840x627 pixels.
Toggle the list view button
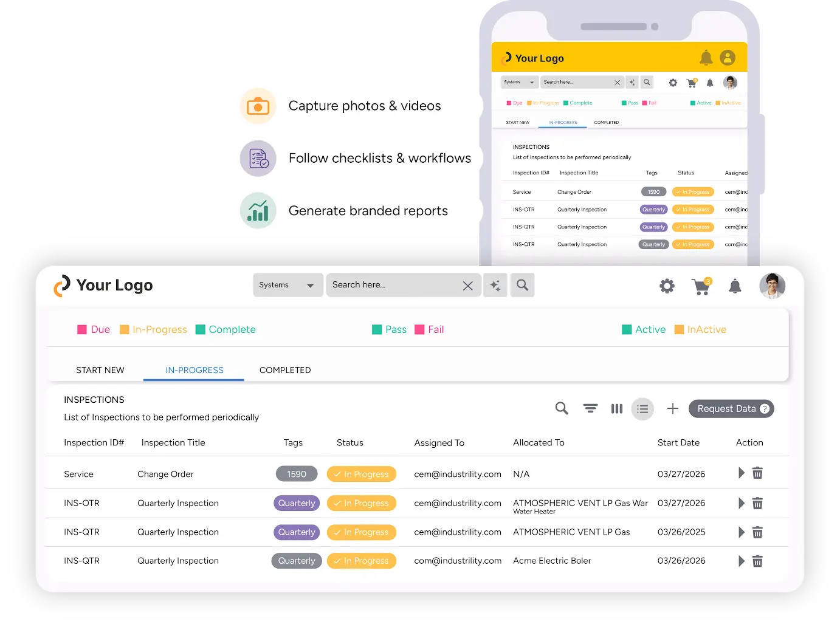coord(642,409)
